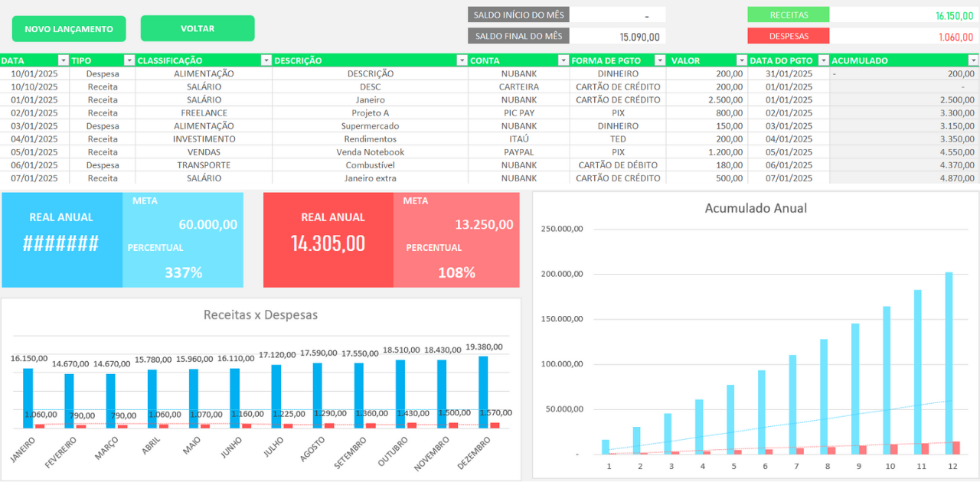Screen dimensions: 980x482
Task: Click the 13.250,00 META value in red card
Action: pos(484,225)
